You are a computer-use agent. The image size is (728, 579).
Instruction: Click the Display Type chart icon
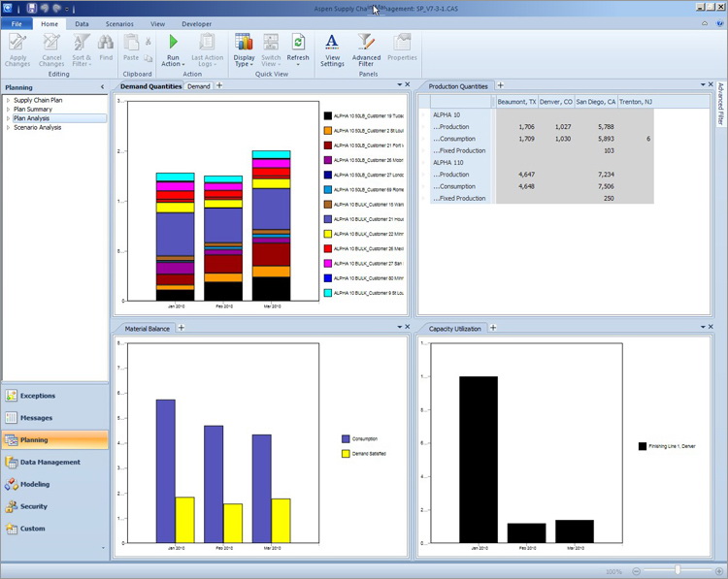244,43
